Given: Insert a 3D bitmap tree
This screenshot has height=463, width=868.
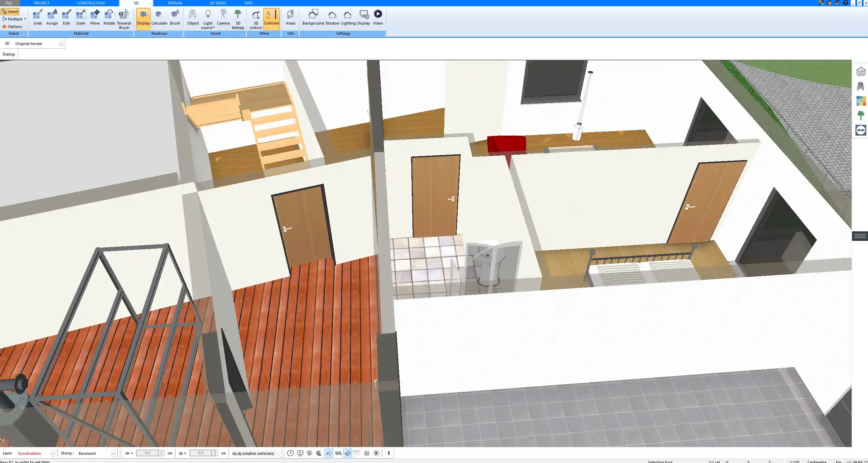Looking at the screenshot, I should (x=238, y=19).
